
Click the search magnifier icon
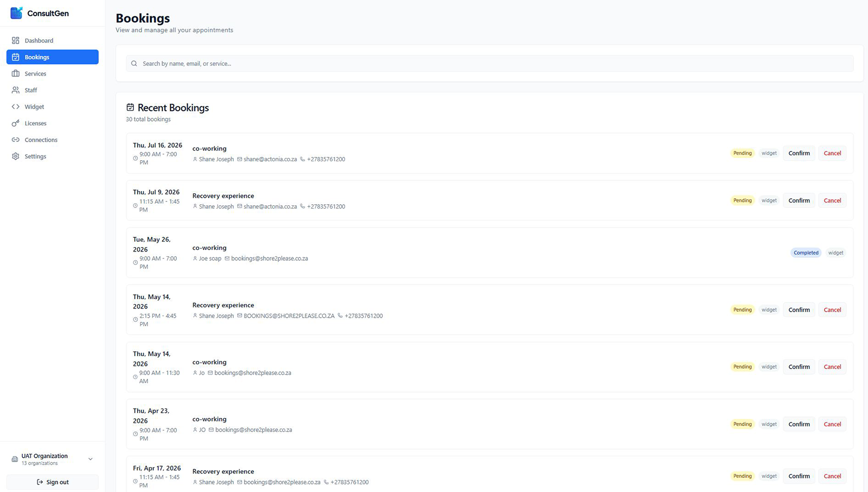(x=134, y=63)
